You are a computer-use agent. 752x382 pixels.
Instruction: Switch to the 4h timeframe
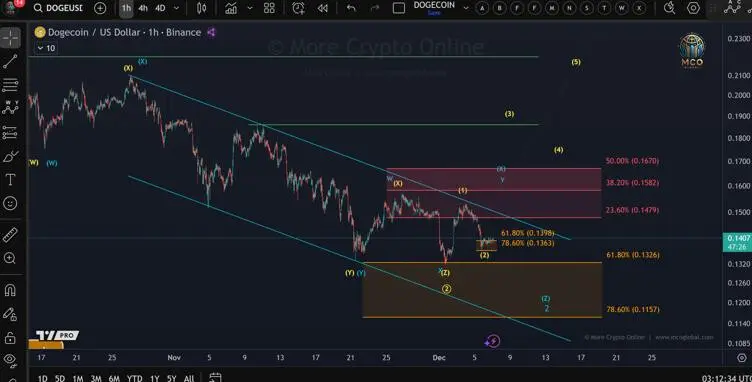pos(143,8)
